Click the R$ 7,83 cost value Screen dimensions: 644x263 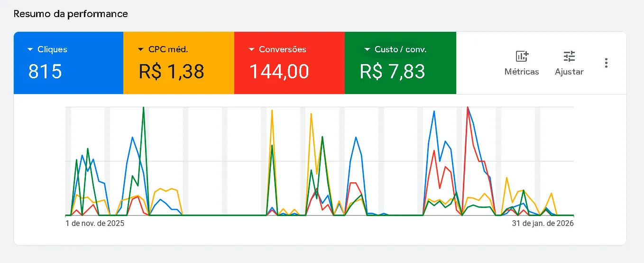pos(393,71)
